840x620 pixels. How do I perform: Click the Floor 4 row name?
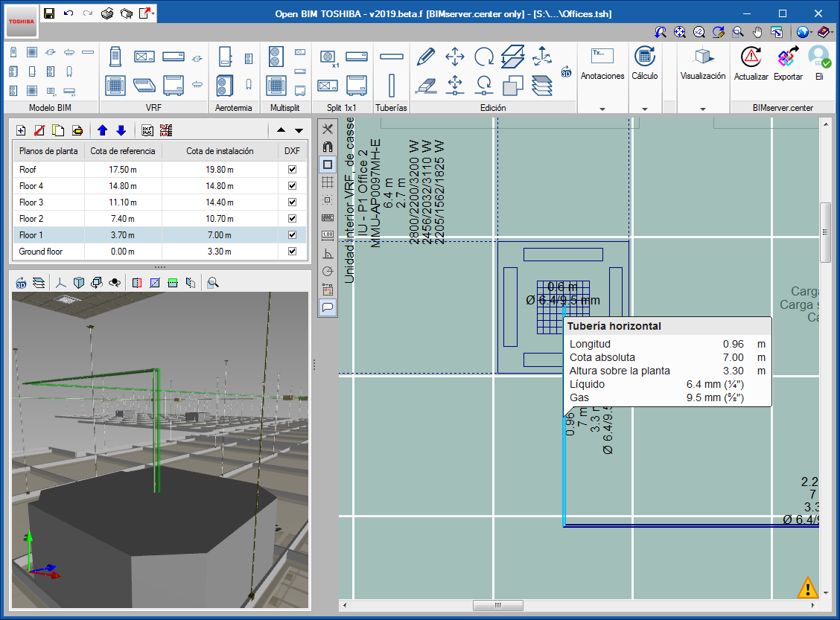pos(31,186)
